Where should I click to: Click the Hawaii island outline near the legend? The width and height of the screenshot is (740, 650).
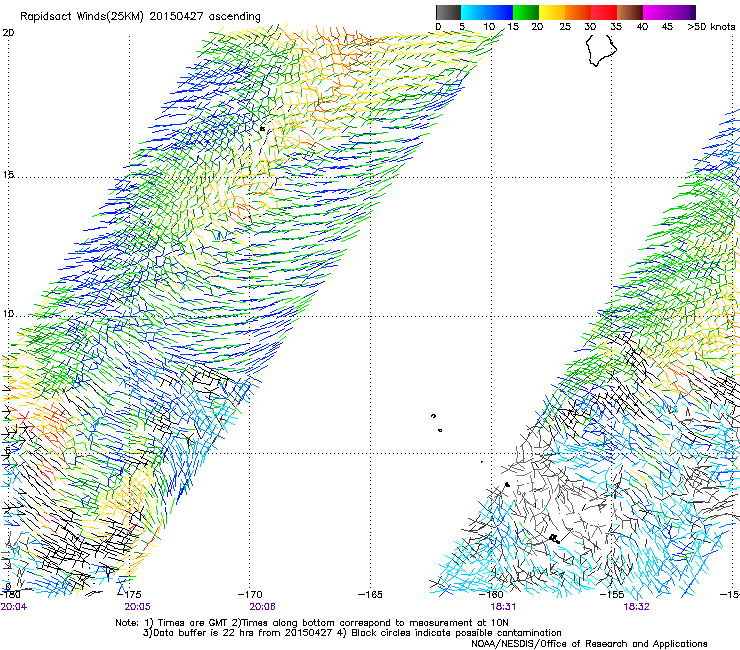click(x=601, y=50)
